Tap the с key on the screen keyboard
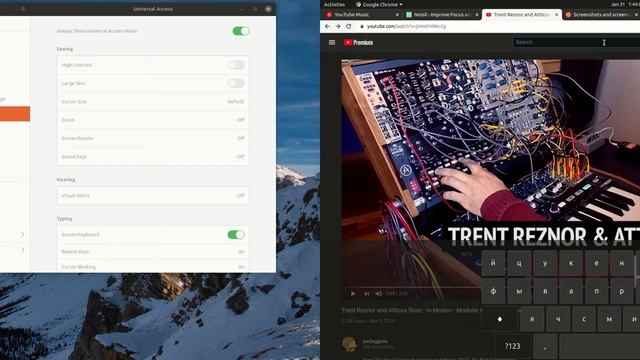The height and width of the screenshot is (360, 640). click(584, 319)
